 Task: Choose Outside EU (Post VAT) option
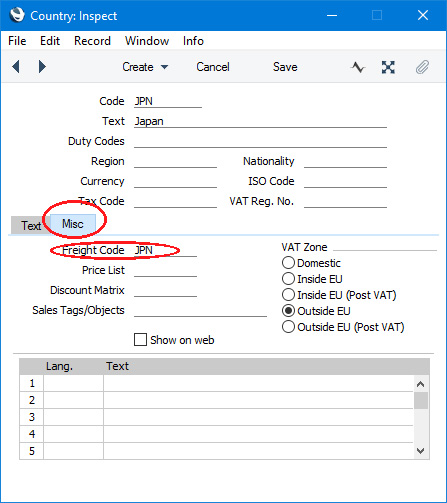(x=288, y=327)
